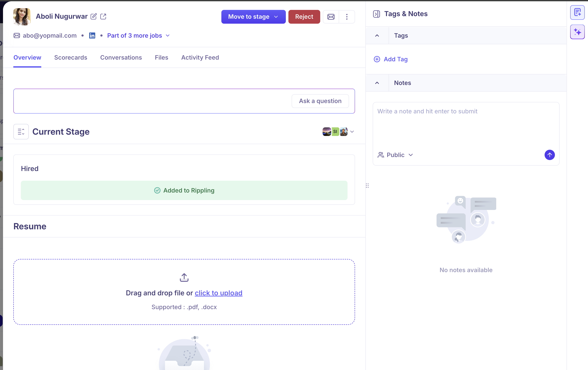This screenshot has width=588, height=370.
Task: Click the email envelope icon beside abo@yopmail.com
Action: (17, 36)
